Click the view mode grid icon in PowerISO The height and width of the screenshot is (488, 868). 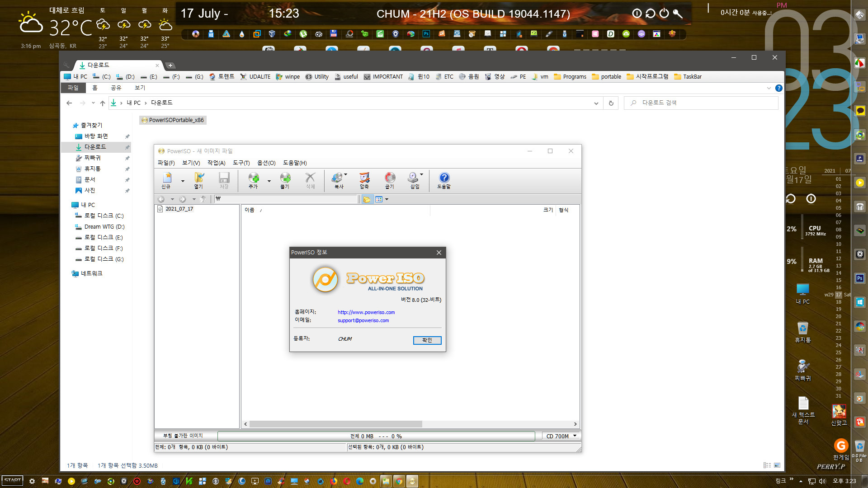point(379,199)
